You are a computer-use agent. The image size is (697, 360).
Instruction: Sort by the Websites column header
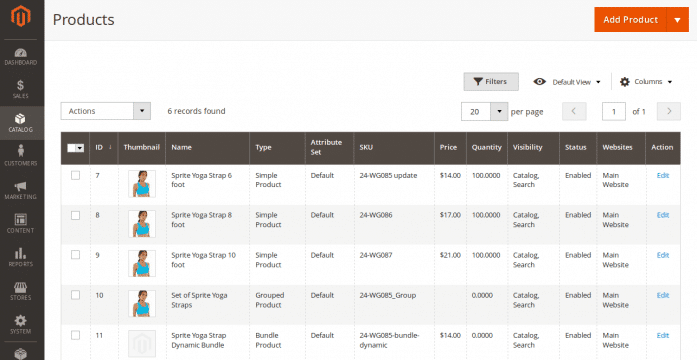click(621, 148)
